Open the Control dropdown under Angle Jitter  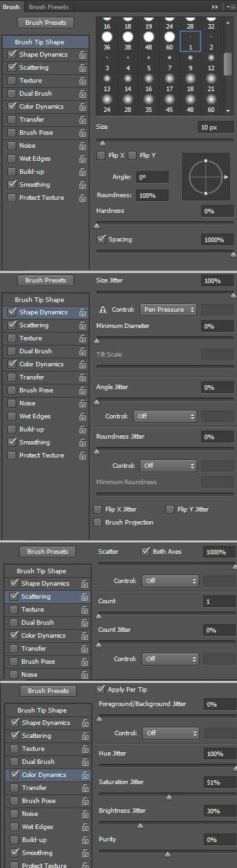click(x=165, y=416)
